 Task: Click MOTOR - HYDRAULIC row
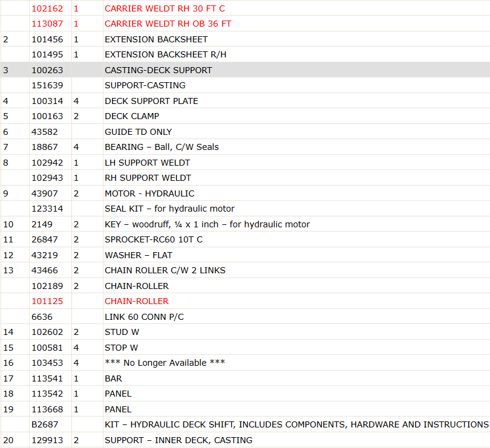coord(245,193)
